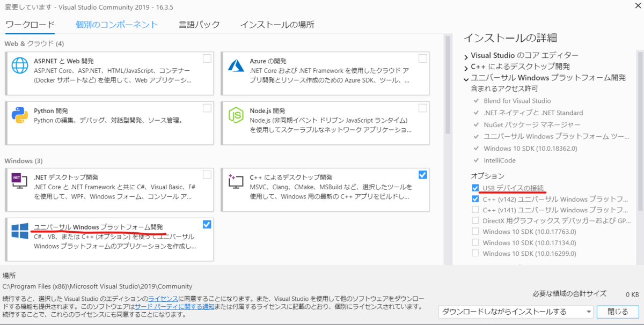Uncheck the C++ (v142) ユニバーサル Windows option
Image resolution: width=644 pixels, height=325 pixels.
coord(475,198)
